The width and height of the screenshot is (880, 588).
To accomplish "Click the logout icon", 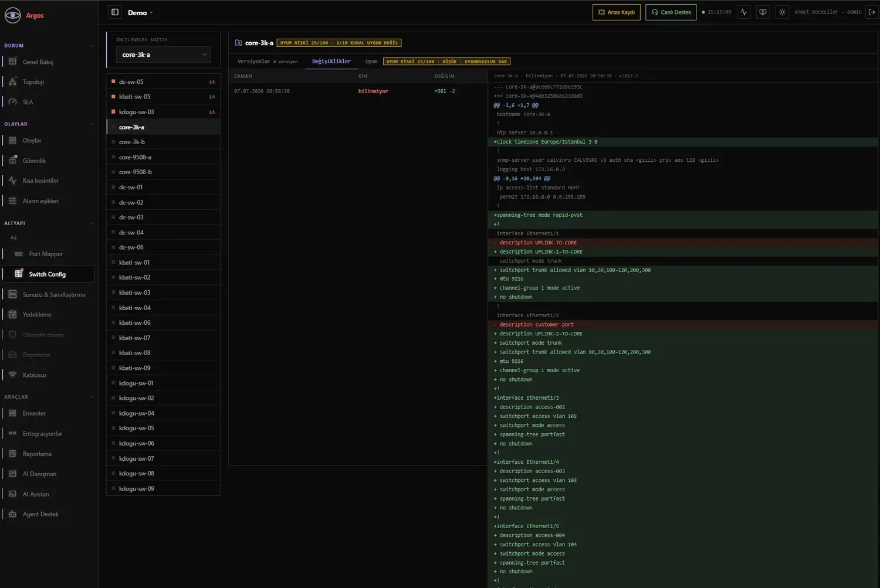I will point(872,12).
